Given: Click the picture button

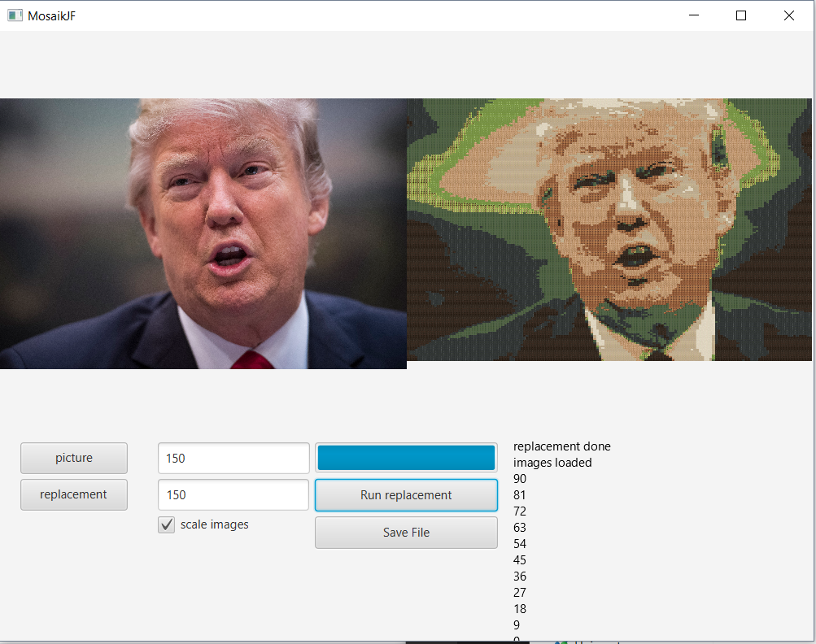Looking at the screenshot, I should point(74,458).
